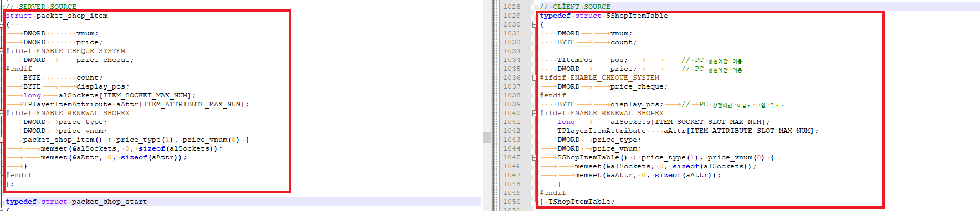Click 'BYTE count;' on line 1032

[597, 42]
